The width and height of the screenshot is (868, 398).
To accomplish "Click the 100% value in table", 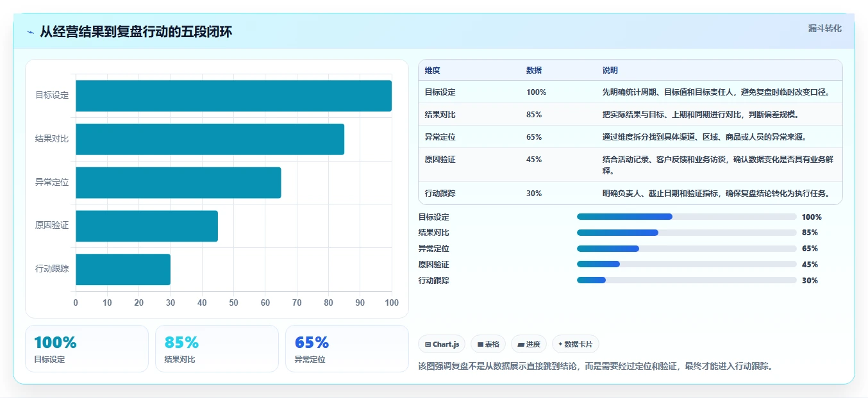I will tap(537, 92).
